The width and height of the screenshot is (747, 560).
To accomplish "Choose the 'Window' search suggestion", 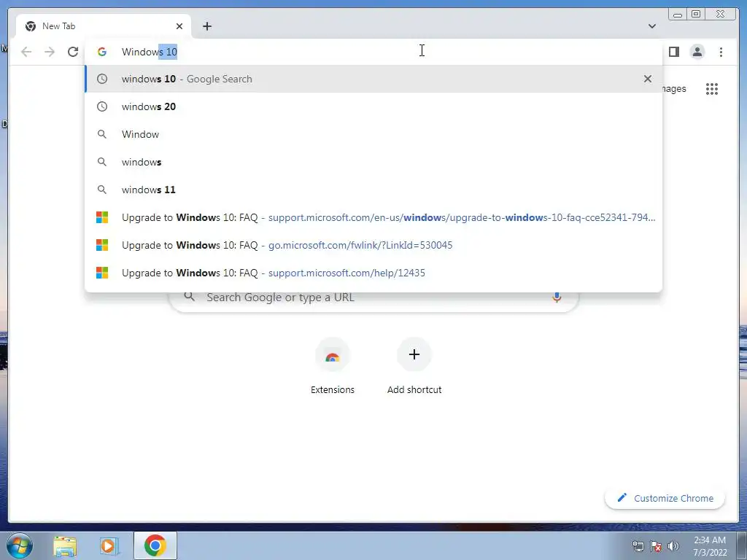I will [x=373, y=134].
